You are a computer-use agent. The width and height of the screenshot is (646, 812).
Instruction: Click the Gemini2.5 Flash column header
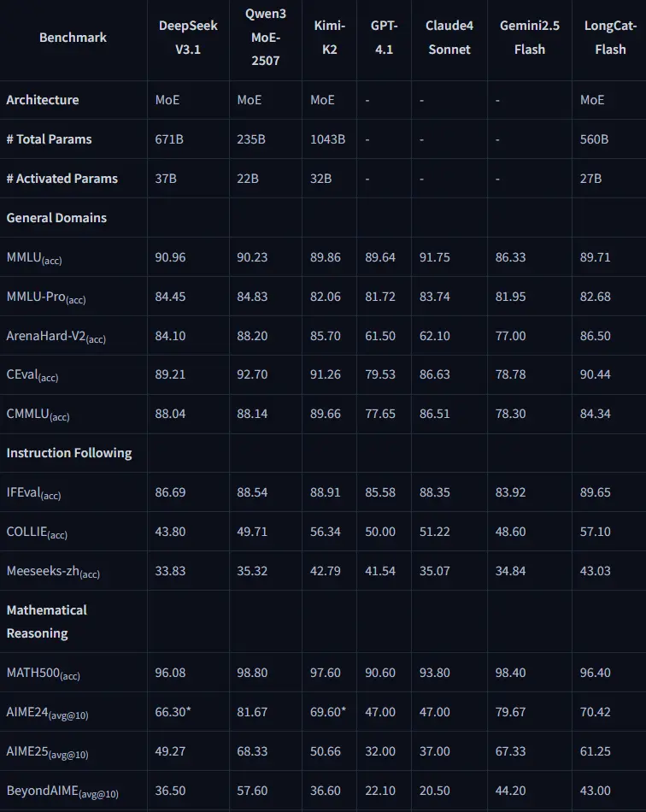pos(530,38)
